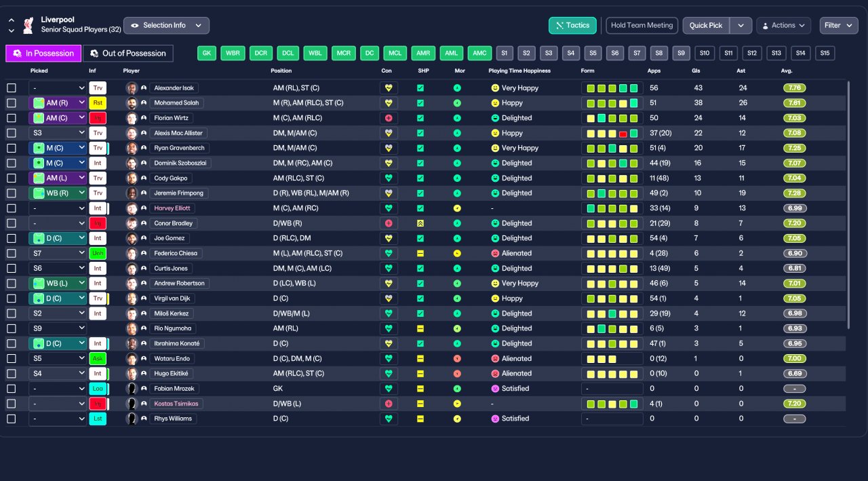Image resolution: width=868 pixels, height=481 pixels.
Task: Open Harvey Elliott's player name link
Action: pyautogui.click(x=172, y=208)
